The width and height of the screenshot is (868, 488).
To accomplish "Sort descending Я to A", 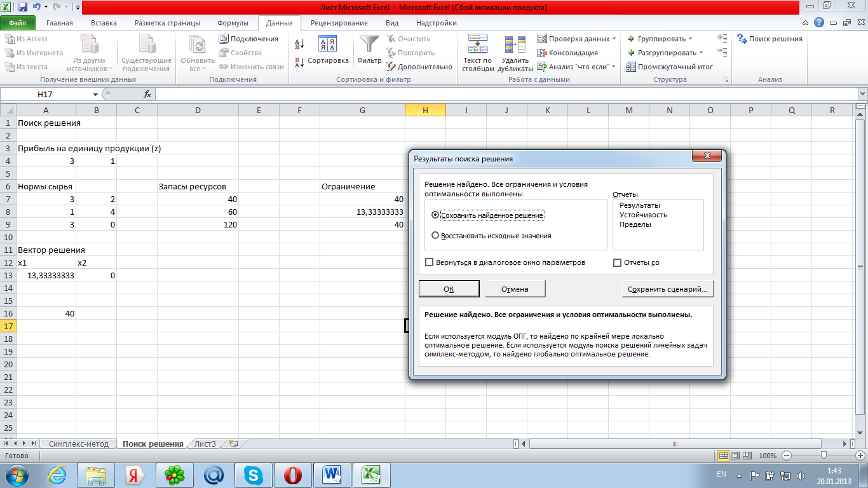I will coord(300,62).
